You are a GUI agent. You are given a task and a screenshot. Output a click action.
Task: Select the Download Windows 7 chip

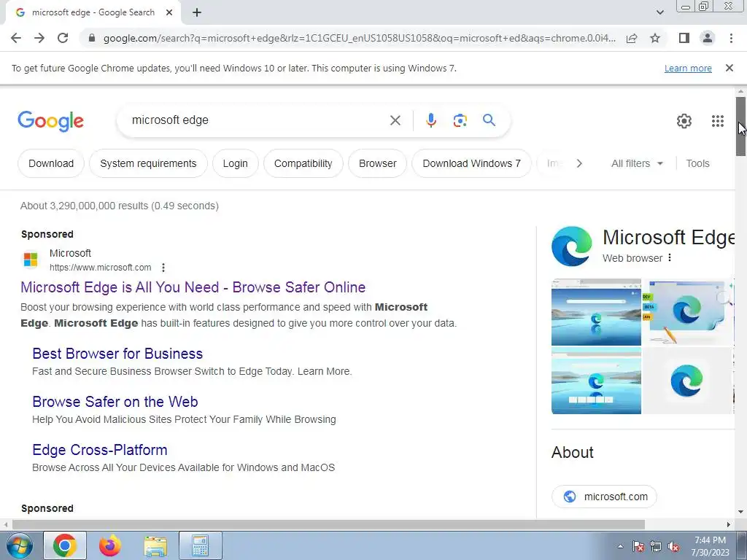(x=472, y=163)
